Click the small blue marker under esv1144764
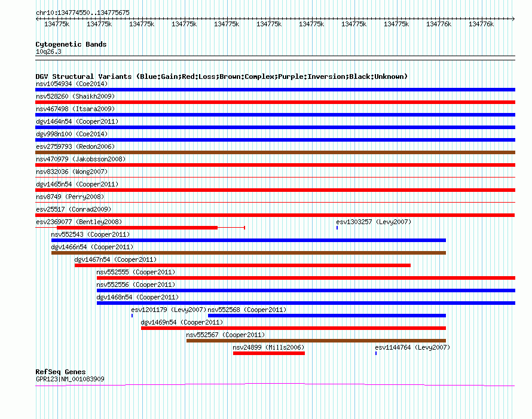The height and width of the screenshot is (419, 532). (376, 353)
